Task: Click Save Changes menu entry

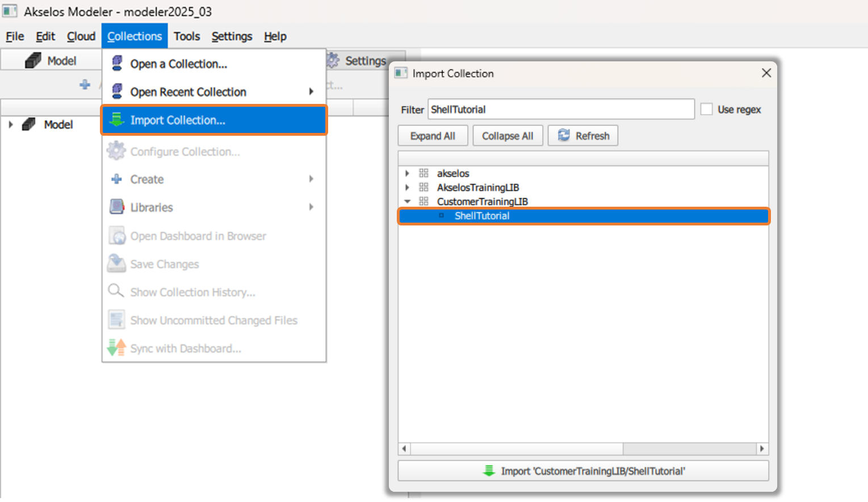Action: (x=214, y=264)
